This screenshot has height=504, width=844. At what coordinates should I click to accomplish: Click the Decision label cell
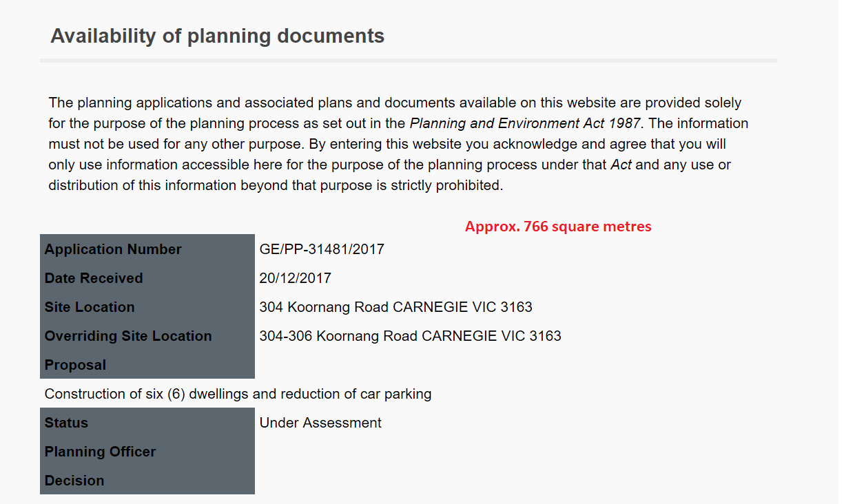point(74,481)
